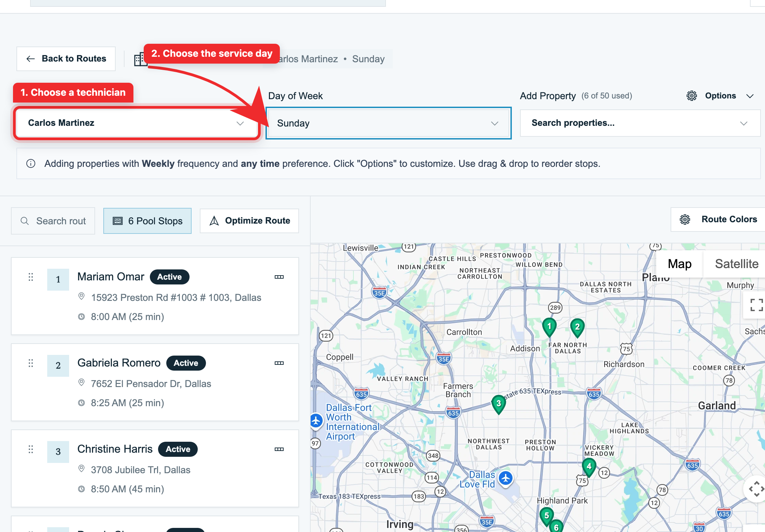765x532 pixels.
Task: Click the Optimize Route arrow icon
Action: click(x=214, y=221)
